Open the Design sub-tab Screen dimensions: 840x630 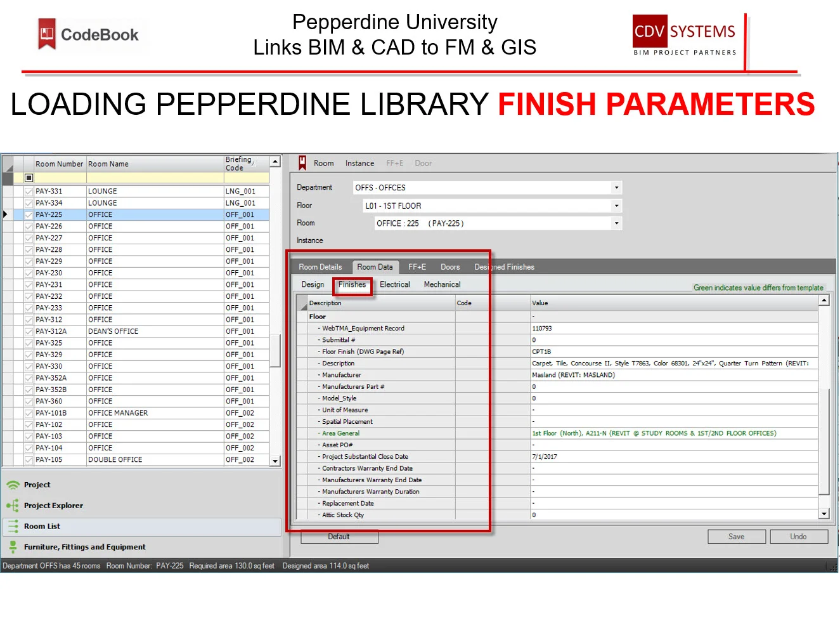click(313, 285)
